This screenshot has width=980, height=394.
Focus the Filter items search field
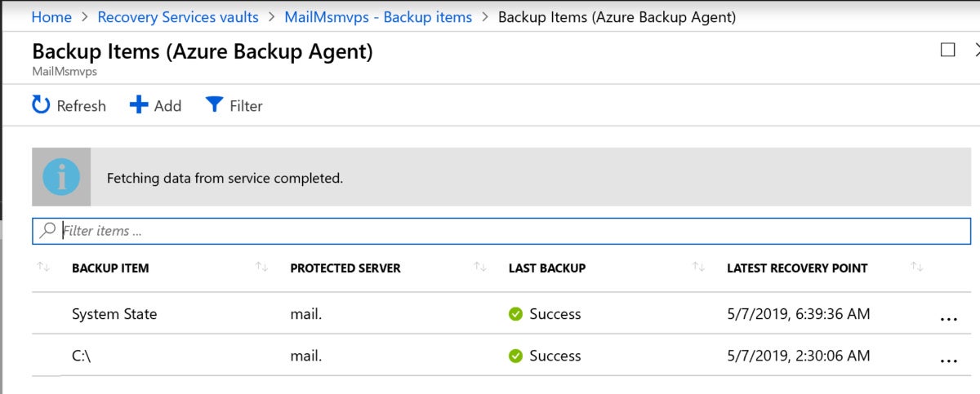[x=501, y=231]
